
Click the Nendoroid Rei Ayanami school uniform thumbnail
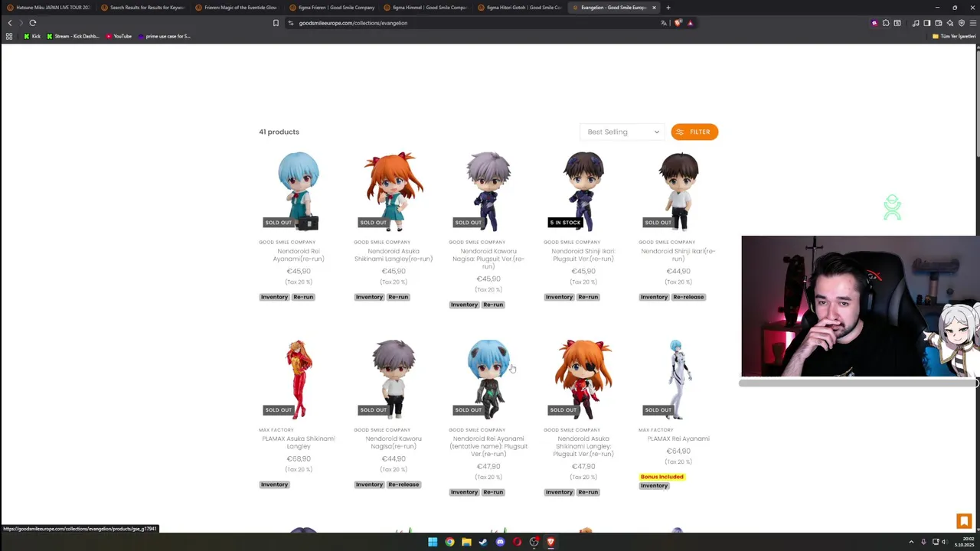(x=299, y=191)
